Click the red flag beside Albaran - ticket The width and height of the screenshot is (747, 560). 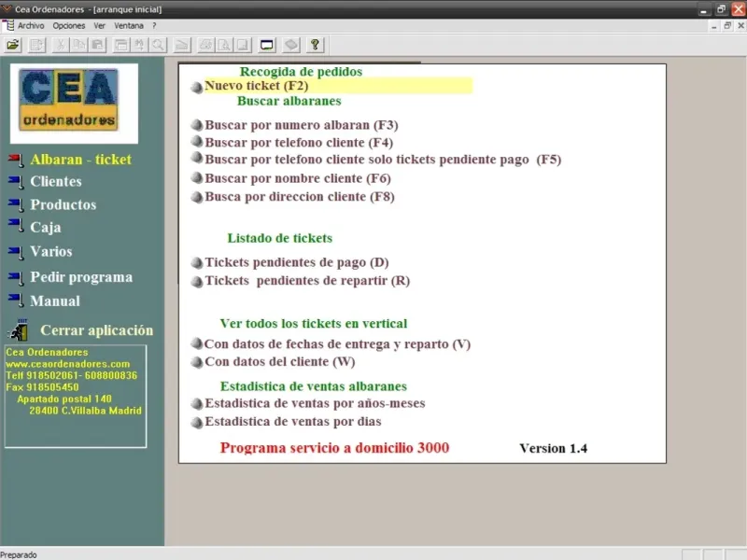point(16,160)
